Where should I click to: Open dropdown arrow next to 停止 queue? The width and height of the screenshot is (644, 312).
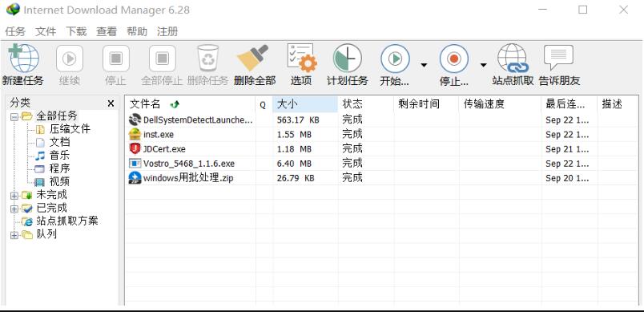tap(484, 65)
